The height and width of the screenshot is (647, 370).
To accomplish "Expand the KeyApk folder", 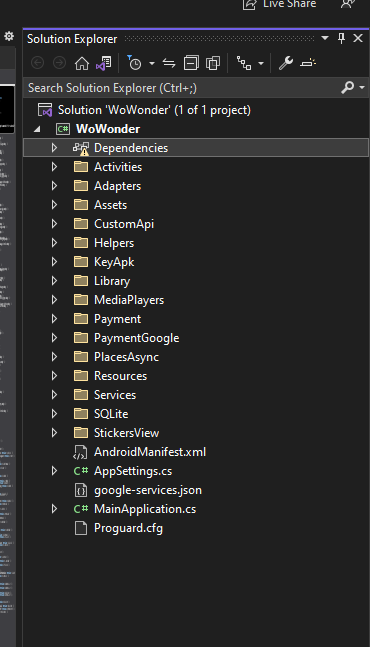I will click(54, 262).
